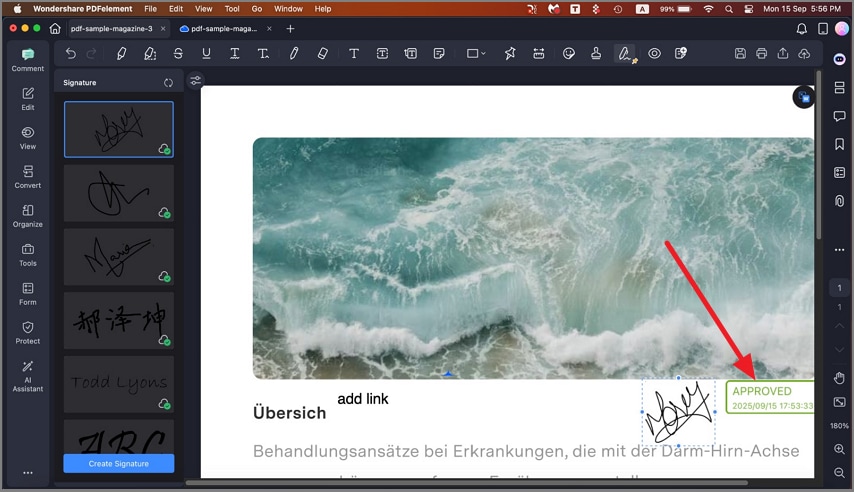
Task: Apply Strikethrough markup tool
Action: coord(178,53)
